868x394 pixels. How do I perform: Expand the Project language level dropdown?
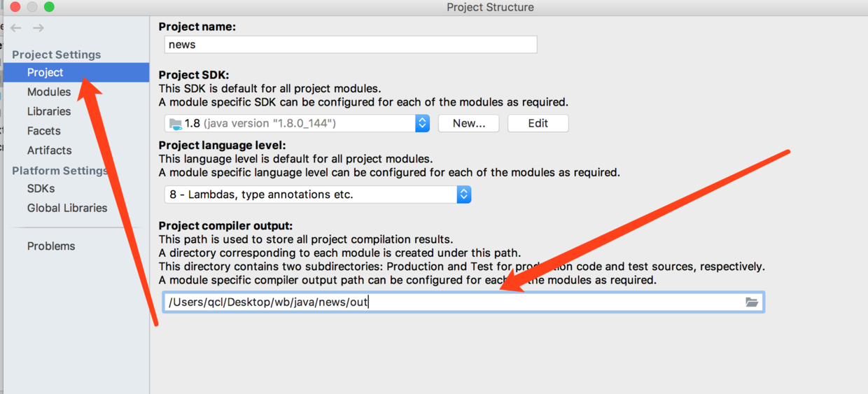tap(463, 195)
